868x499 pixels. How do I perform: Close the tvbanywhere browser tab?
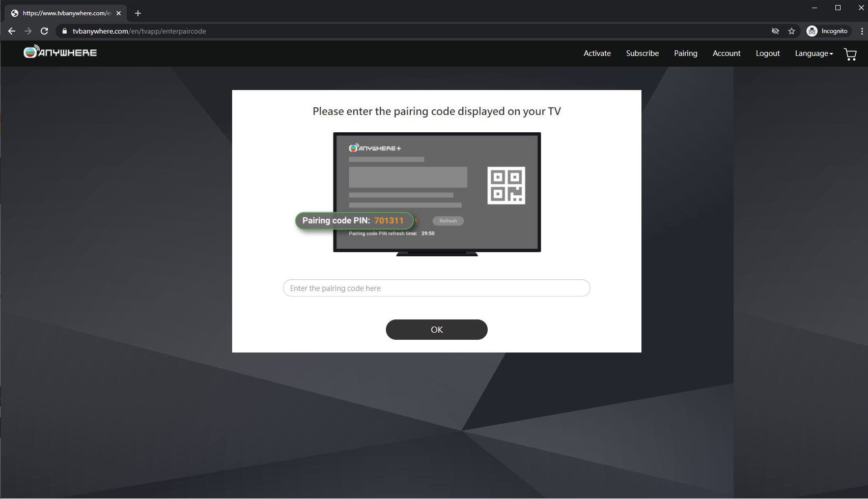pyautogui.click(x=119, y=13)
